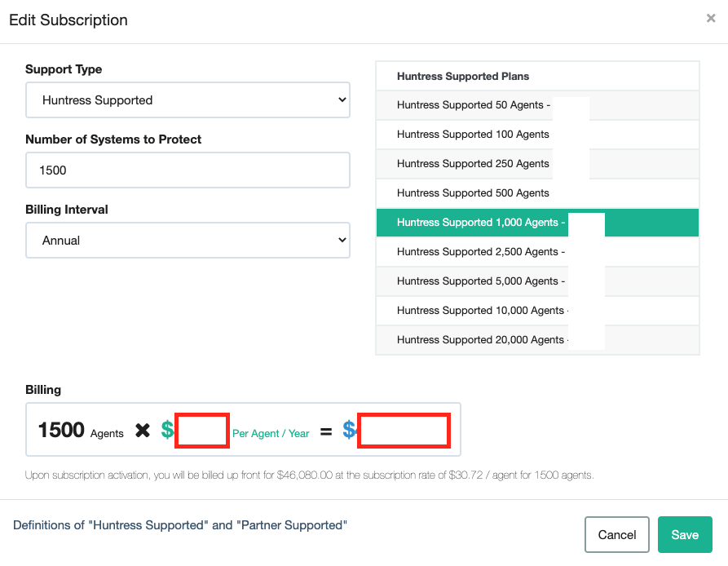Click the equals sign icon in billing
The height and width of the screenshot is (566, 728).
click(x=326, y=432)
